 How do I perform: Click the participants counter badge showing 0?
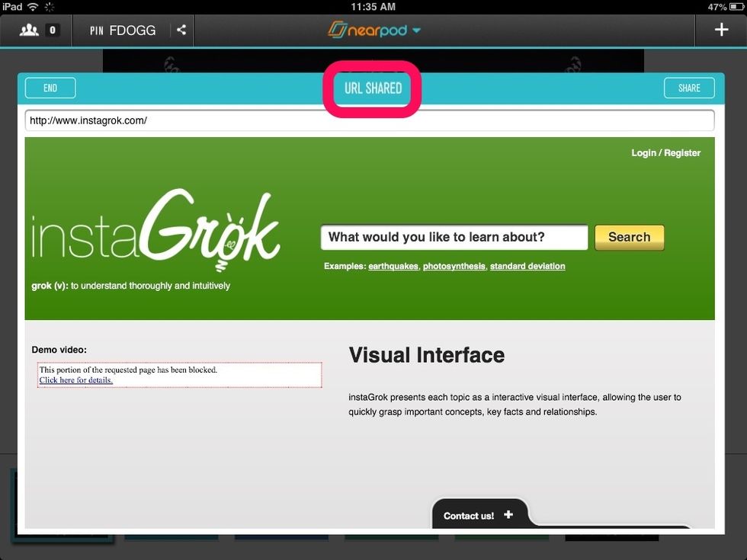pyautogui.click(x=51, y=30)
